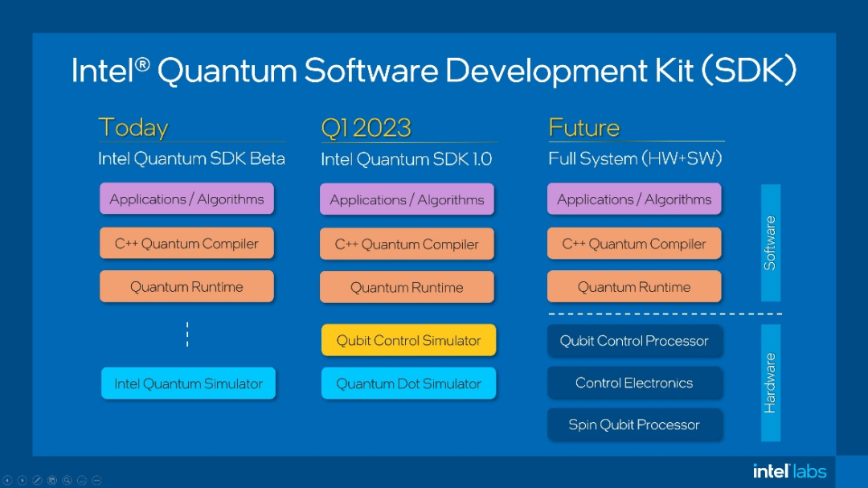Select the Intel Quantum Simulator box

188,383
